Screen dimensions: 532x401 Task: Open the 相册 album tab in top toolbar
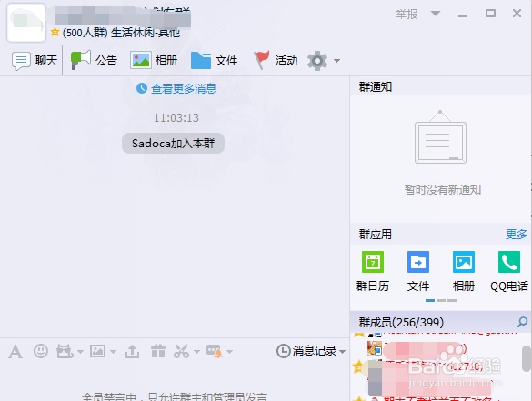click(154, 61)
